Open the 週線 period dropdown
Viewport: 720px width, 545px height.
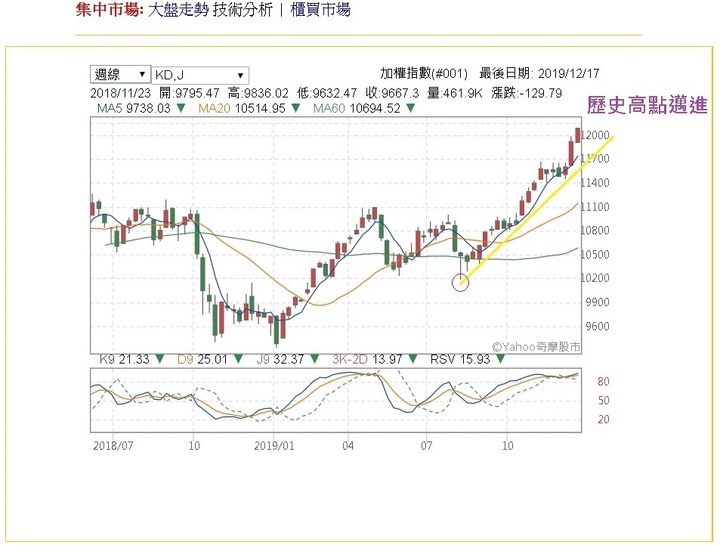click(x=120, y=74)
